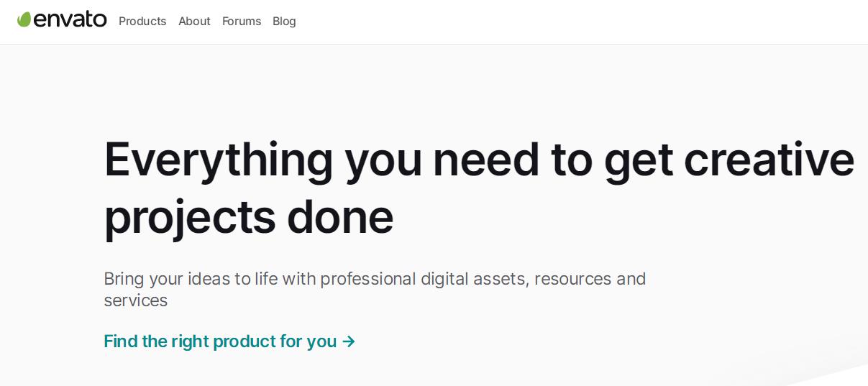Click the word "you" in the headline
Viewport: 868px width, 386px height.
[x=383, y=161]
